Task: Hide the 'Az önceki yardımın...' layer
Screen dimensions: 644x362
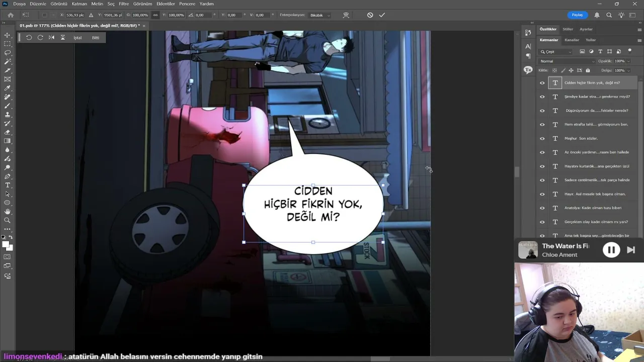Action: tap(542, 152)
